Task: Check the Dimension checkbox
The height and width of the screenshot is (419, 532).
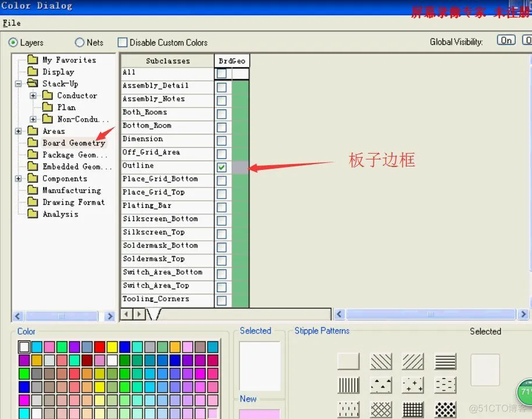Action: click(222, 141)
